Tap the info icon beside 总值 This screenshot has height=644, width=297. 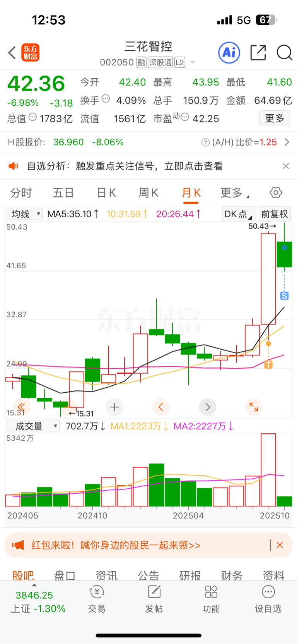(x=33, y=117)
